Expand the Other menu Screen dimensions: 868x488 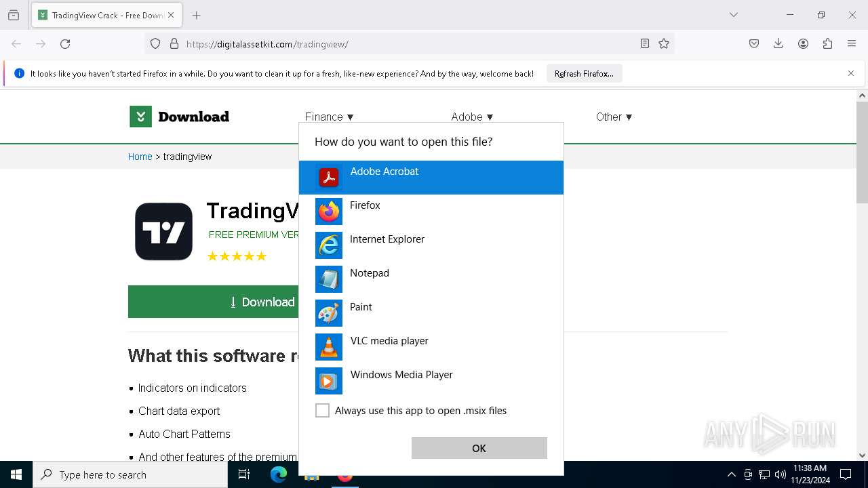[x=614, y=117]
